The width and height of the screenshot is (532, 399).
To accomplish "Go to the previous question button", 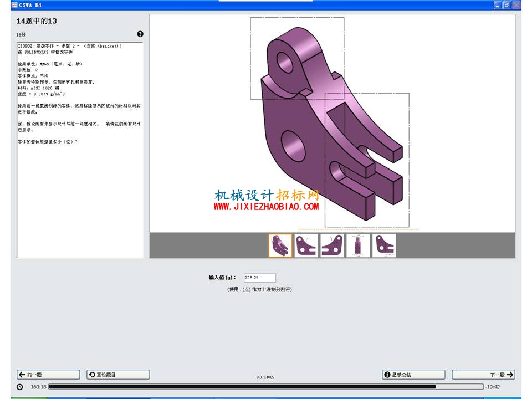I will pyautogui.click(x=49, y=375).
